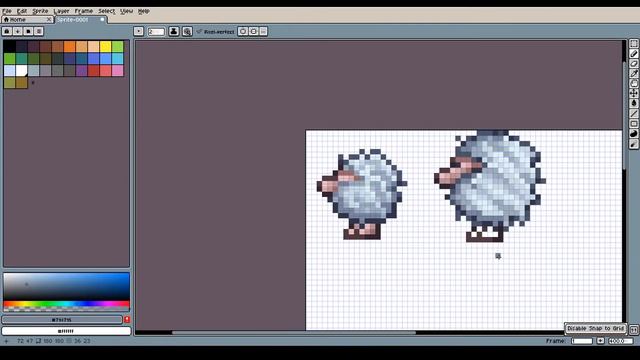The height and width of the screenshot is (360, 640).
Task: Pick the olive swatch in bottom row
Action: click(10, 82)
